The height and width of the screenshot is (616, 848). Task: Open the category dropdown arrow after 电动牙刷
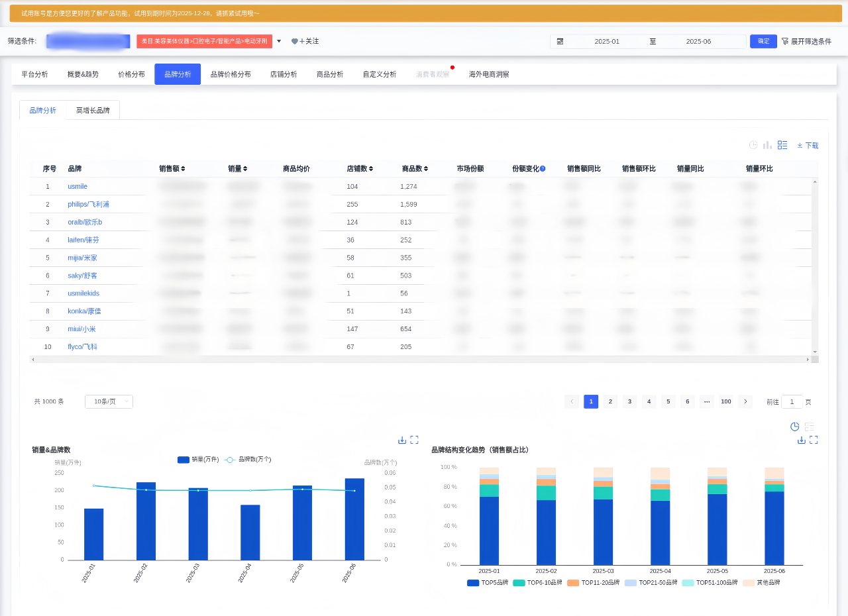pos(279,41)
